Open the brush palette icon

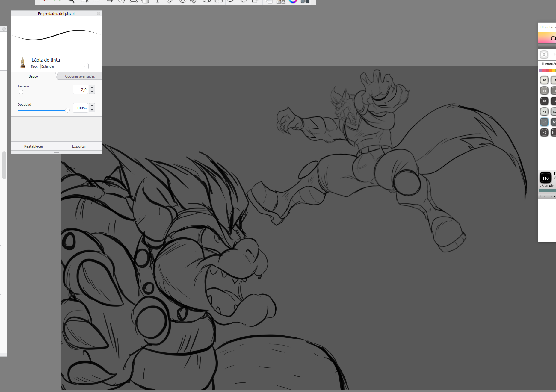[281, 1]
